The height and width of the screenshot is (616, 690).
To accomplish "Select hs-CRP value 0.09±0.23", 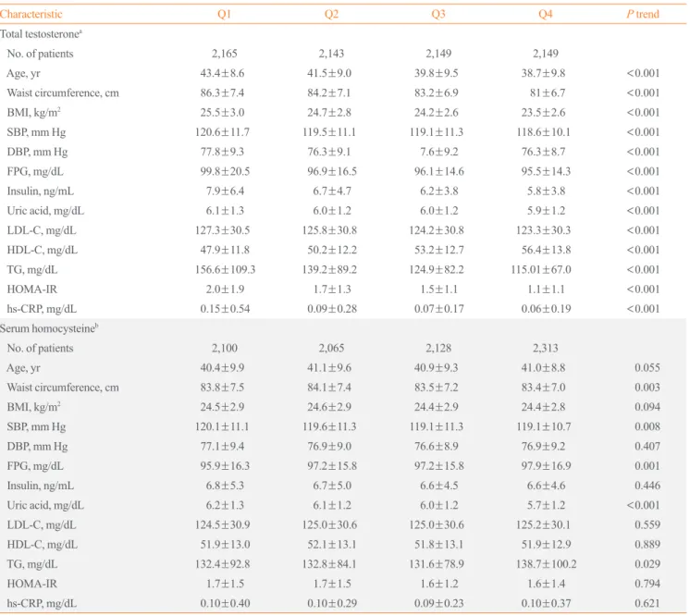I will tap(439, 604).
